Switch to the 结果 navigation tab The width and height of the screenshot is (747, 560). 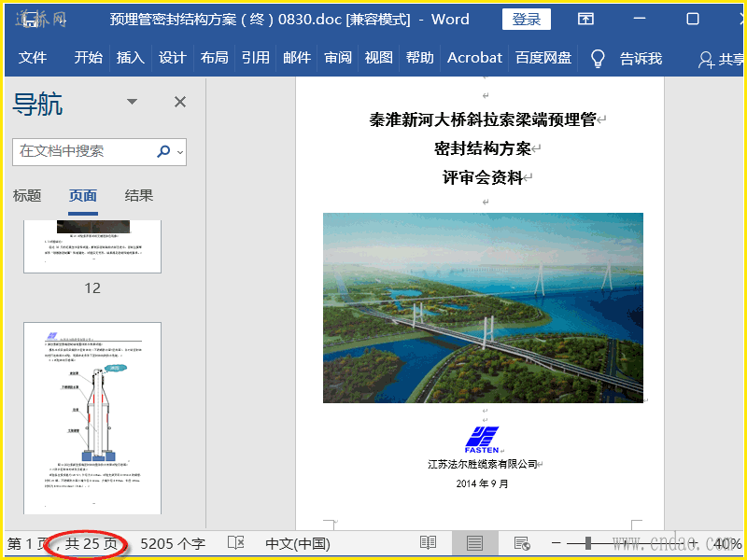coord(139,196)
